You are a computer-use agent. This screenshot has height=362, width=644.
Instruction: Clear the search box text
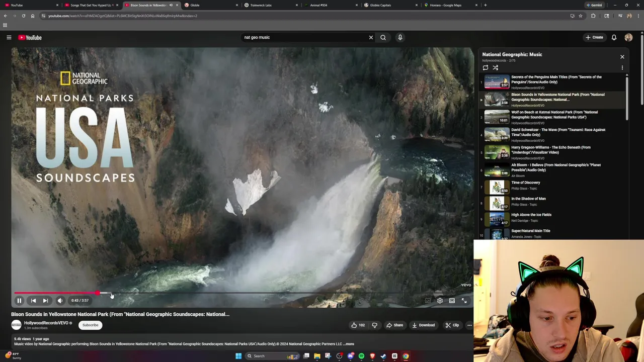click(x=371, y=37)
